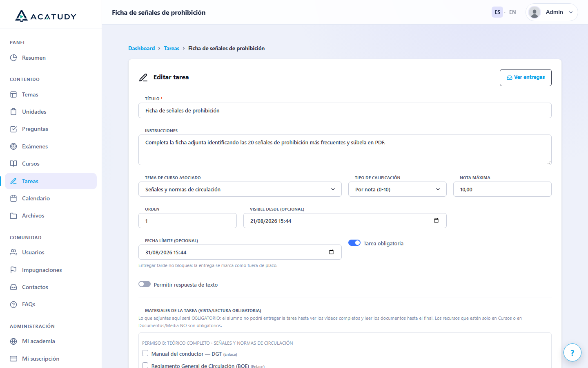The height and width of the screenshot is (368, 588).
Task: Click the Usuarios people icon
Action: 13,252
